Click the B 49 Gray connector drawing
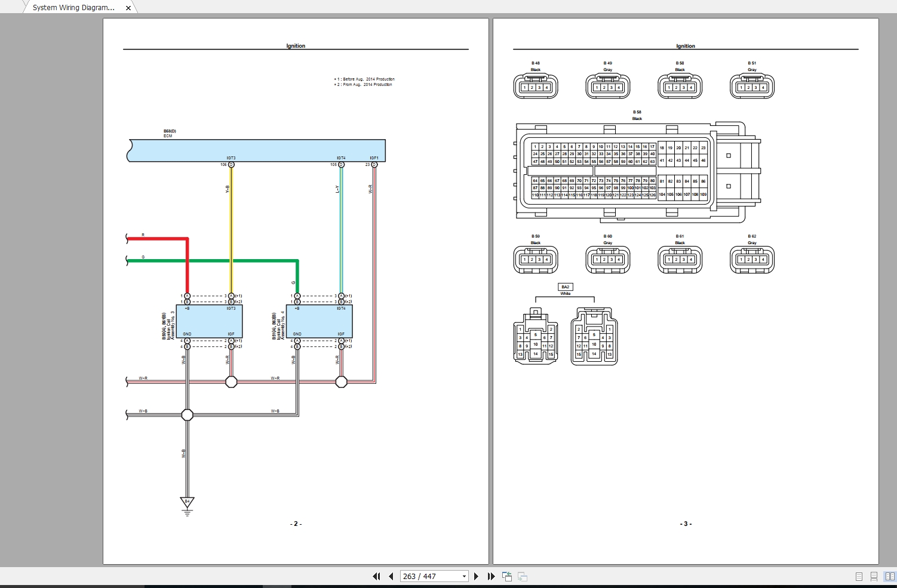897x588 pixels. tap(608, 87)
